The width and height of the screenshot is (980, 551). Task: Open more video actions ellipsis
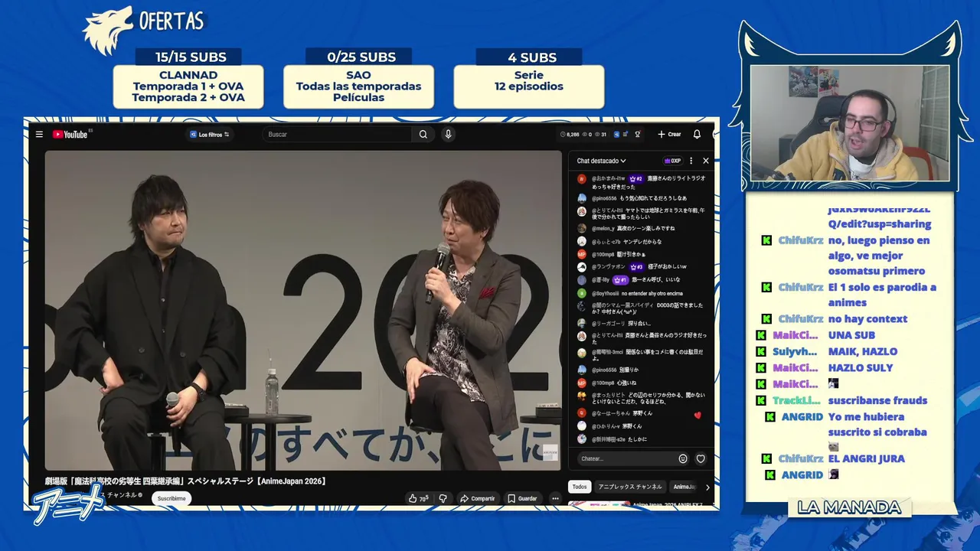(x=556, y=498)
